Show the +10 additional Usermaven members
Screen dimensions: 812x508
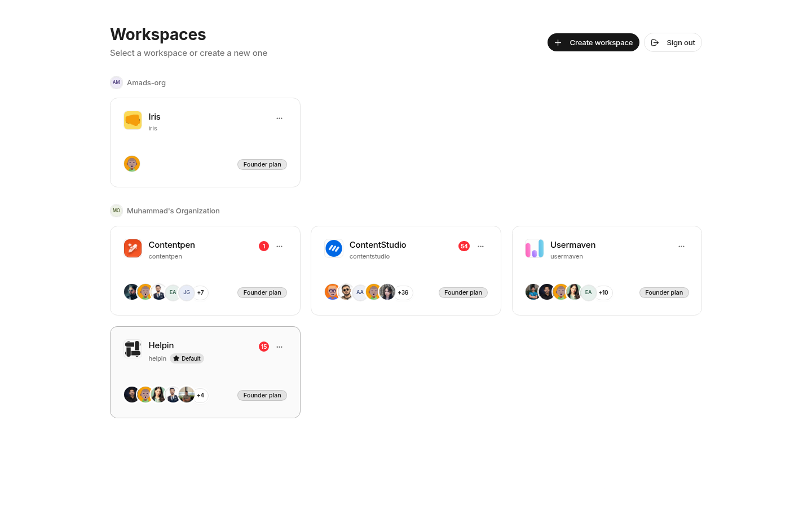603,292
